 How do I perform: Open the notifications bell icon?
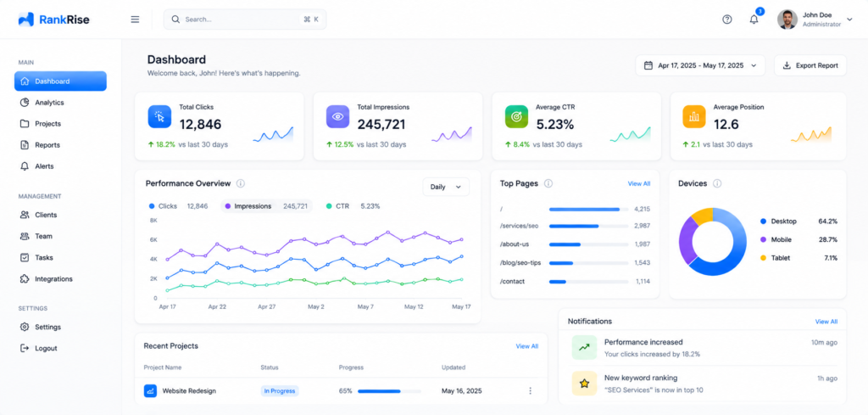pos(754,20)
